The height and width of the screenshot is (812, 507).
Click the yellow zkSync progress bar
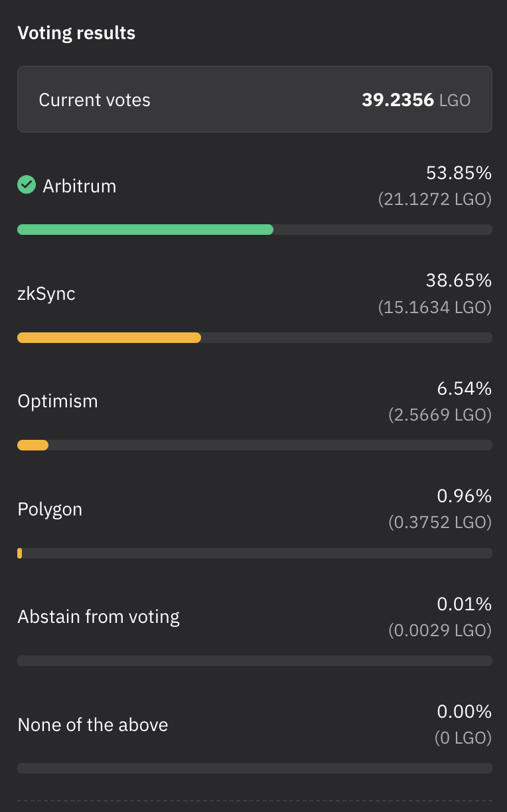coord(109,338)
